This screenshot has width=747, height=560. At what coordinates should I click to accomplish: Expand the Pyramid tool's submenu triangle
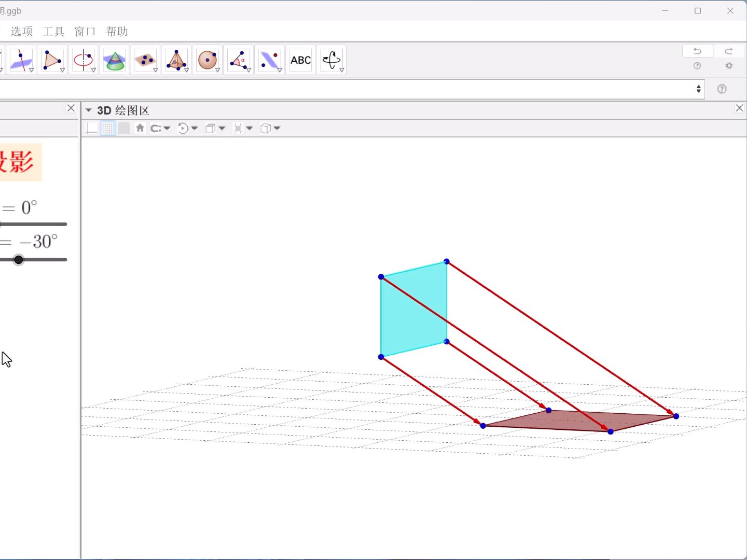187,70
